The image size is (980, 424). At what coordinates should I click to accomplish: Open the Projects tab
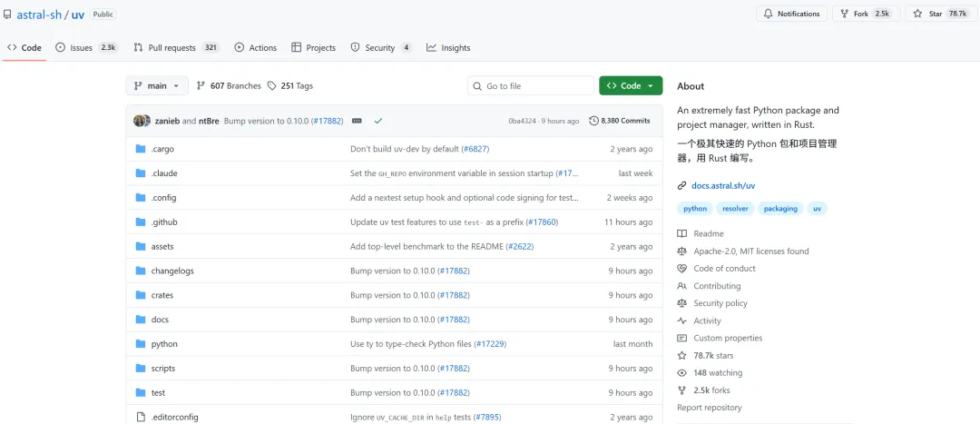pos(313,47)
